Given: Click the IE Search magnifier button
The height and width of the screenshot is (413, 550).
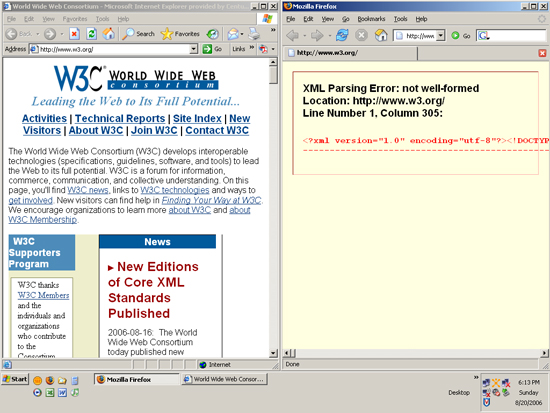Looking at the screenshot, I should [139, 34].
